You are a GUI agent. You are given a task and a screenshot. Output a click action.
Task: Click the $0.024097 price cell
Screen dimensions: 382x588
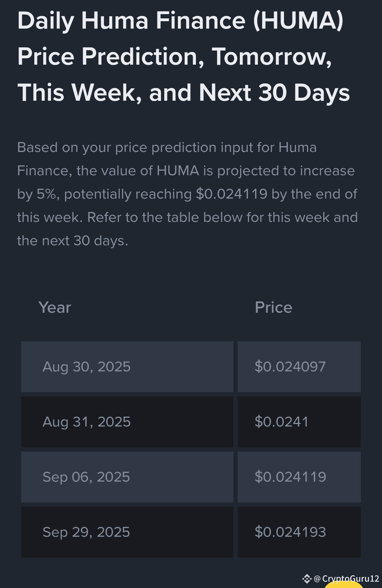pos(299,367)
